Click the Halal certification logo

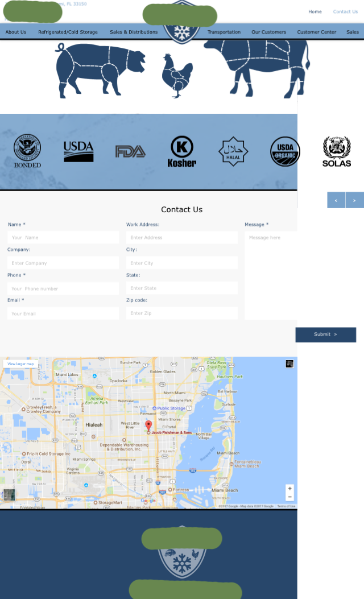click(x=233, y=151)
